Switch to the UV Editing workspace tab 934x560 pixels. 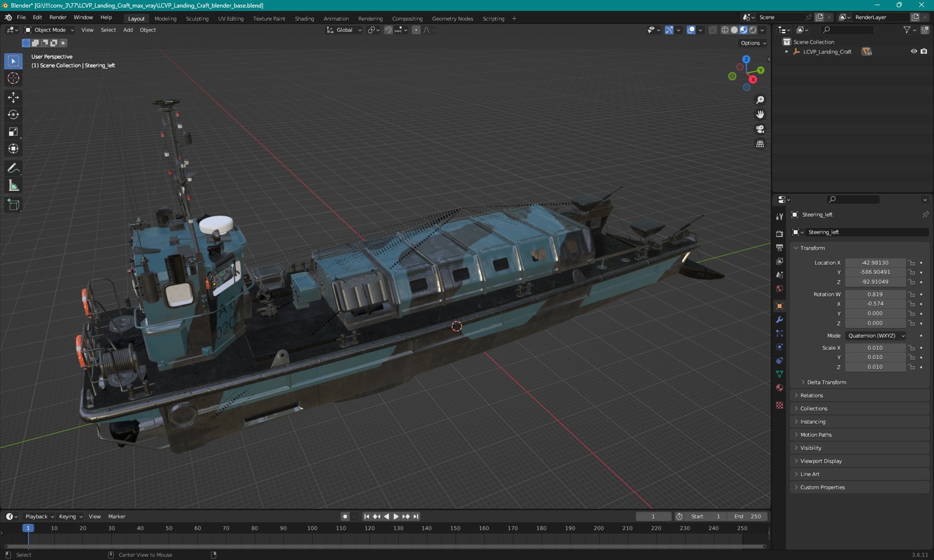coord(230,19)
